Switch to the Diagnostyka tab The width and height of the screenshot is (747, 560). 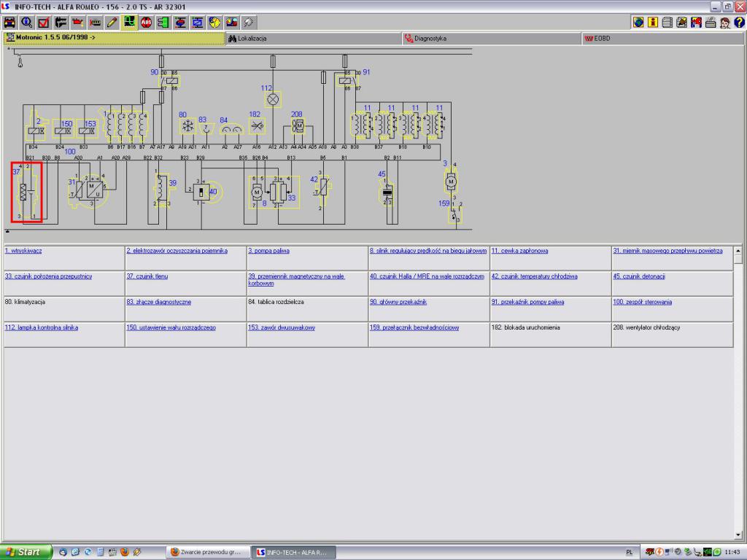(x=430, y=39)
